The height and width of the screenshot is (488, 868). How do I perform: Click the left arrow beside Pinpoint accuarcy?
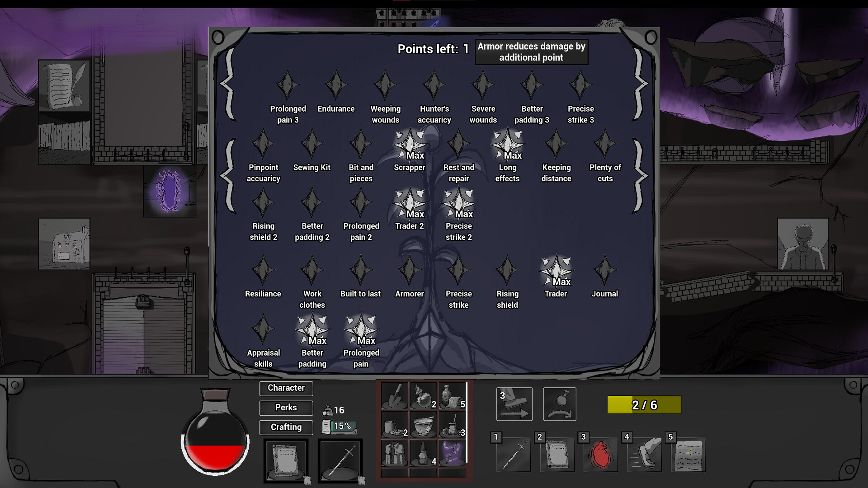point(228,176)
